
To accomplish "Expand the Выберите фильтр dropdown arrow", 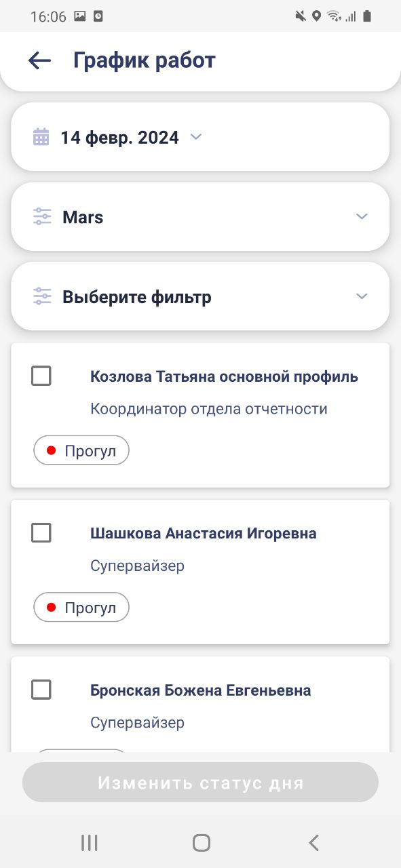I will [362, 296].
